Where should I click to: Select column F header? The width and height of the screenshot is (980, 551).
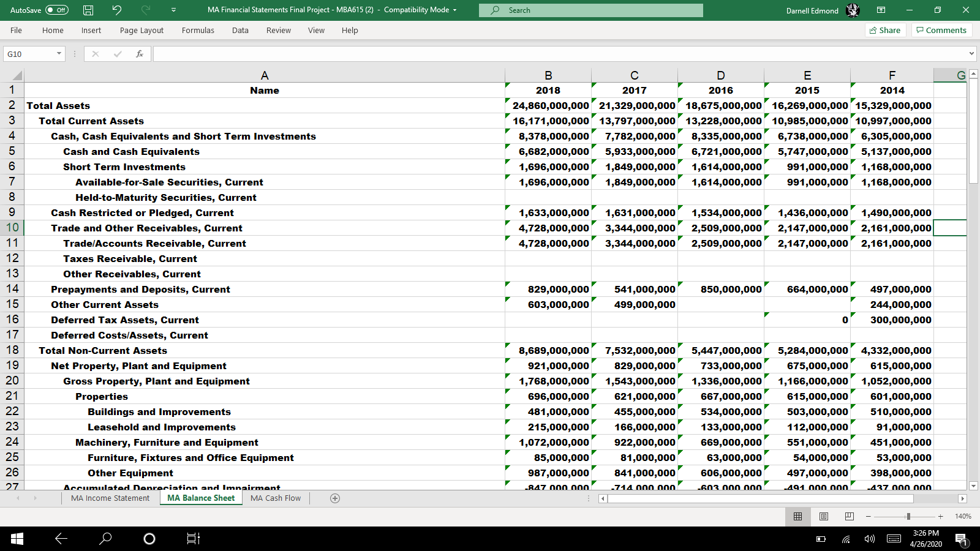click(x=892, y=75)
